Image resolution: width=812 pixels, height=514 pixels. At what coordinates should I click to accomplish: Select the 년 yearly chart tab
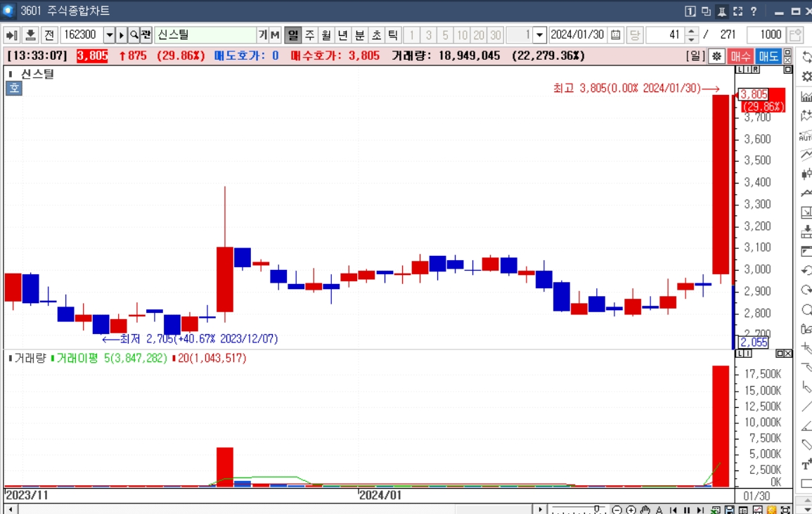(x=343, y=34)
